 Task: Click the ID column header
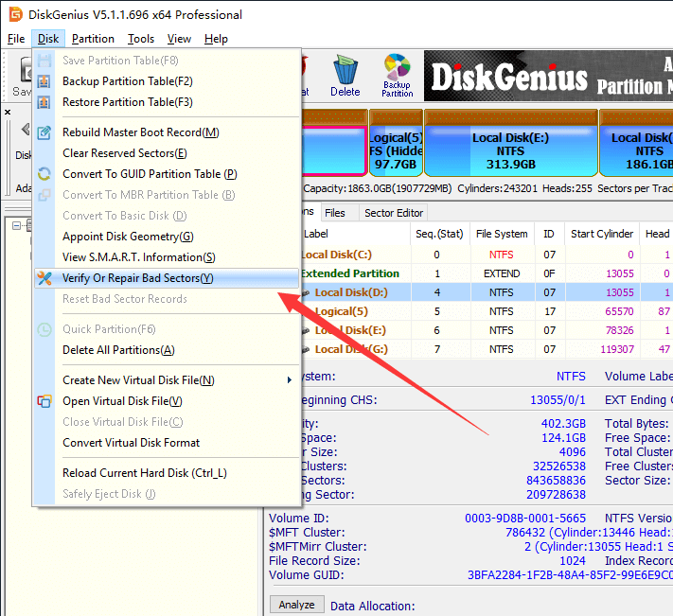pyautogui.click(x=549, y=234)
